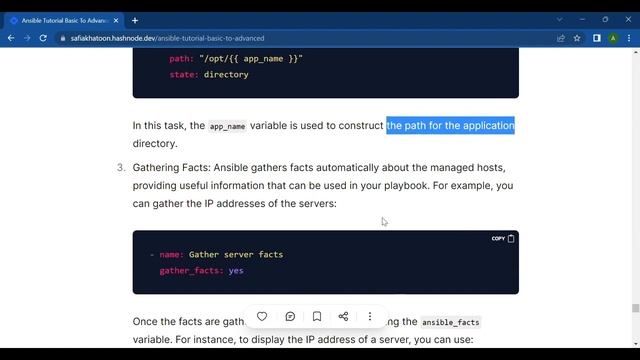
Task: Open the browser side panel
Action: (597, 38)
